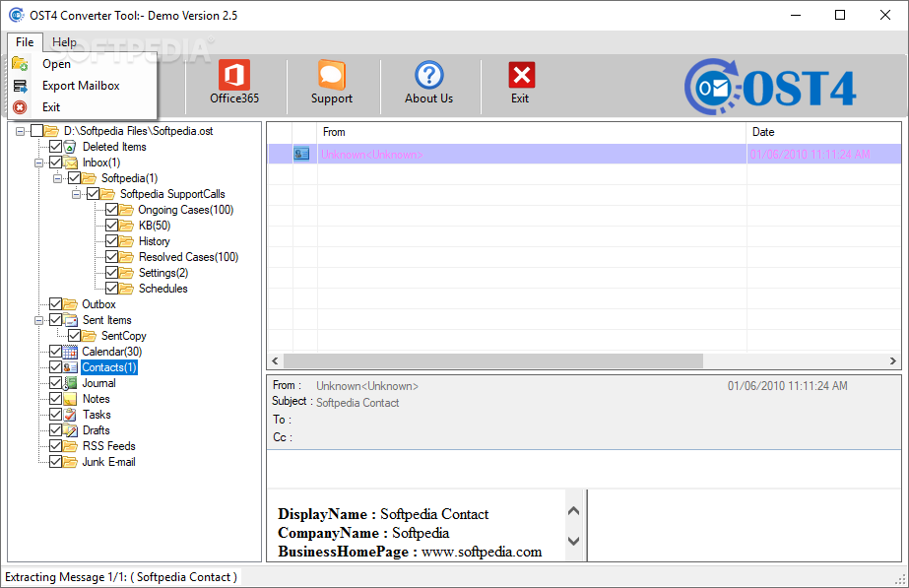Click the Open icon in File menu

[21, 64]
